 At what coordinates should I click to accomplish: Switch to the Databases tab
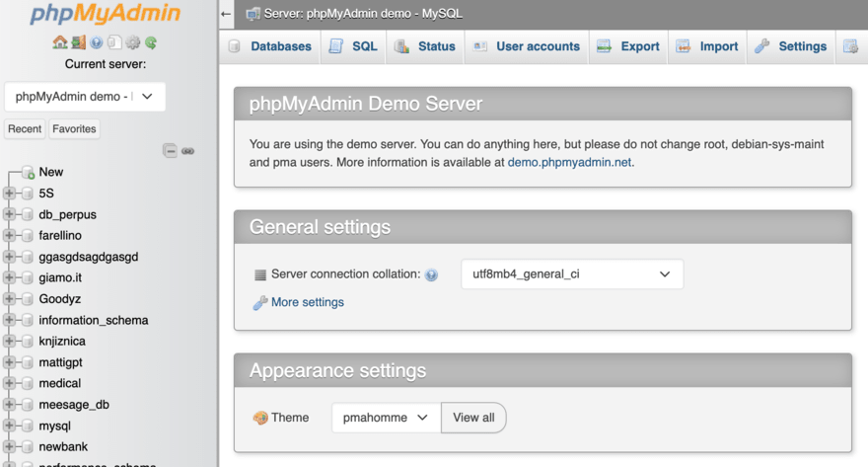pyautogui.click(x=270, y=46)
